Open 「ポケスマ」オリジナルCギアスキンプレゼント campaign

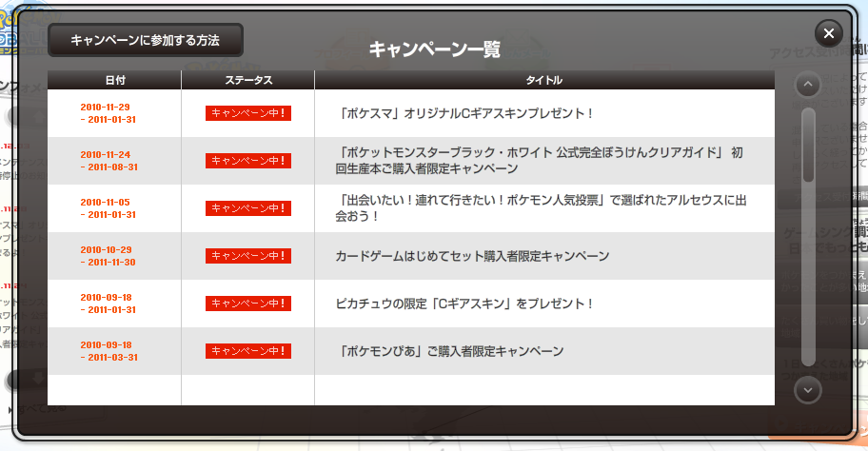point(466,113)
